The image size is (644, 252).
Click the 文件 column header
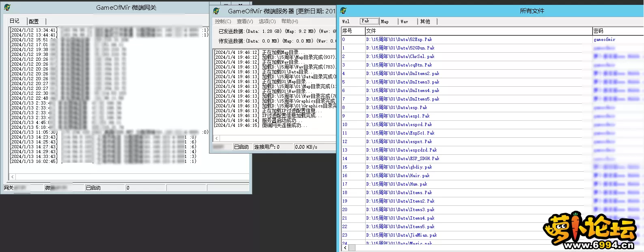479,31
